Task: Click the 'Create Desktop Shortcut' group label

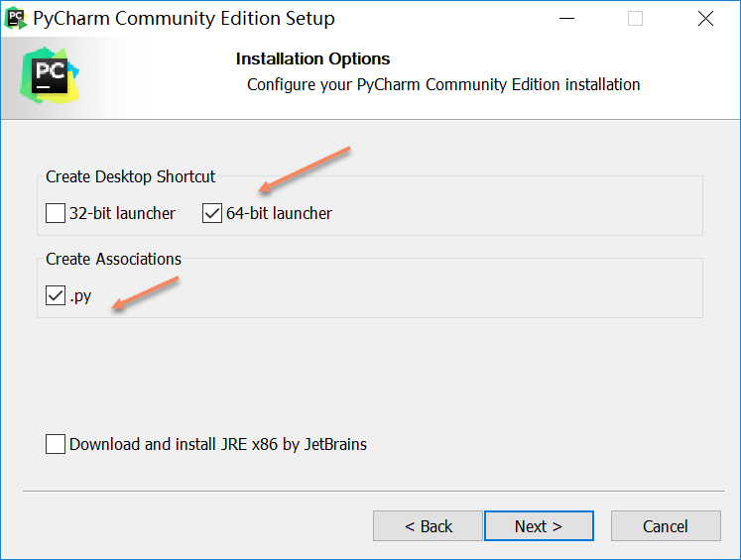Action: (130, 176)
